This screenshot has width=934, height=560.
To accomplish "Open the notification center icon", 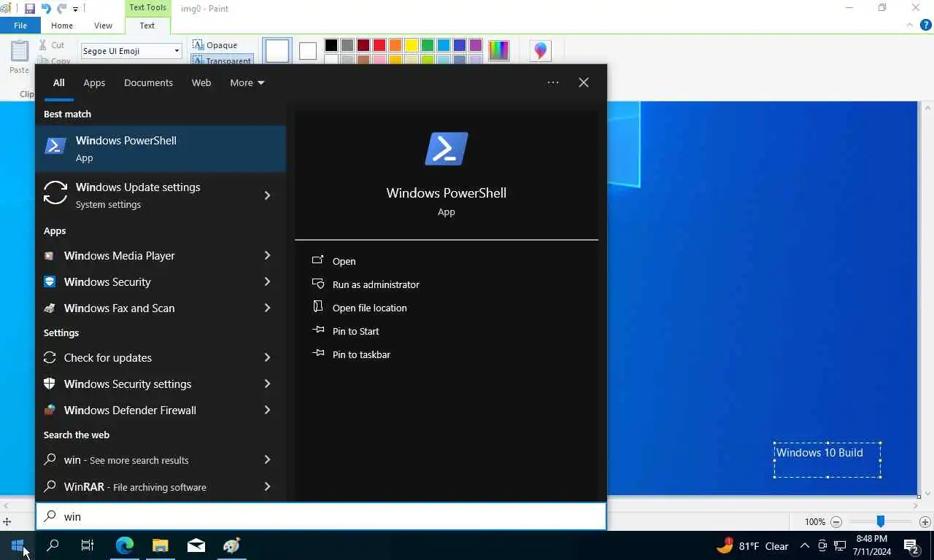I will [x=911, y=545].
